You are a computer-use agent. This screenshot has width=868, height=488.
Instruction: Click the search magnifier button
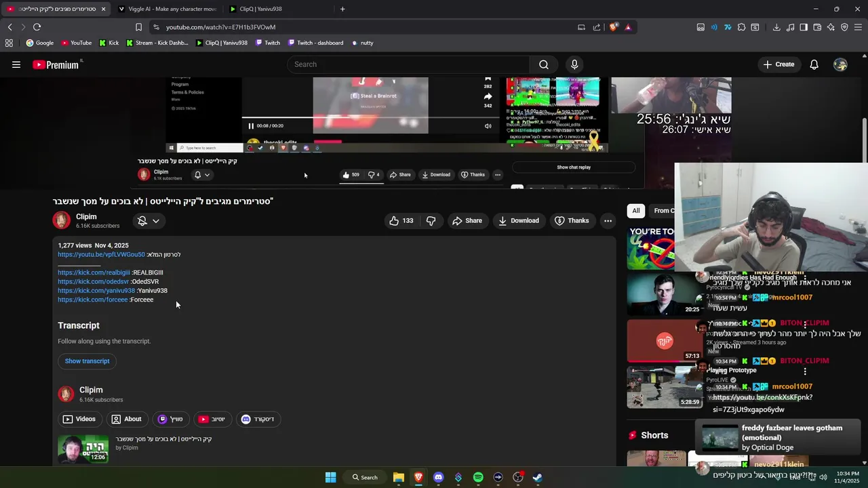click(544, 64)
